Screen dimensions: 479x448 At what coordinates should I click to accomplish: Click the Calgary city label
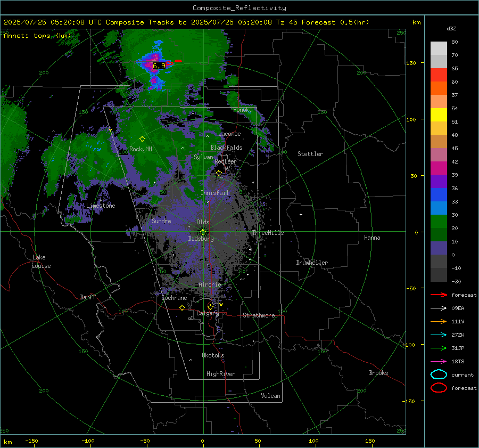(208, 313)
